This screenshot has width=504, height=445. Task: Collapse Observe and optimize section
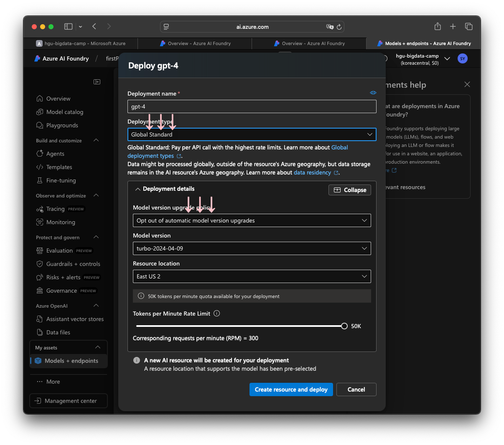pos(96,195)
